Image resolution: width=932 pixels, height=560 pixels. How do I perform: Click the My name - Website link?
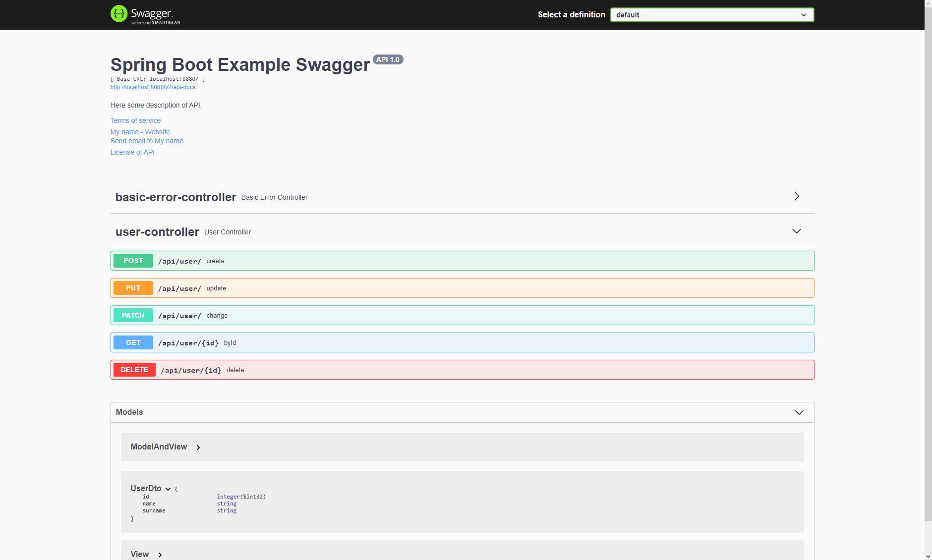tap(140, 132)
